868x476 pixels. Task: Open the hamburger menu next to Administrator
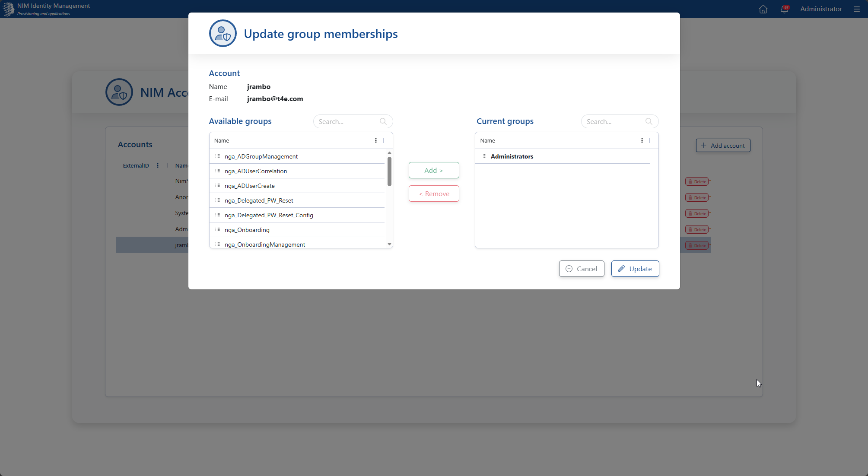point(856,9)
